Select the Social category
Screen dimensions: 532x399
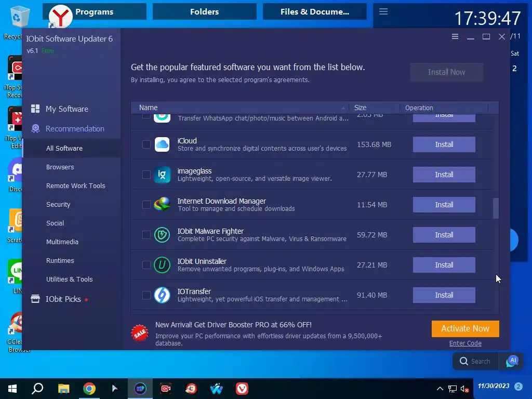(x=55, y=223)
